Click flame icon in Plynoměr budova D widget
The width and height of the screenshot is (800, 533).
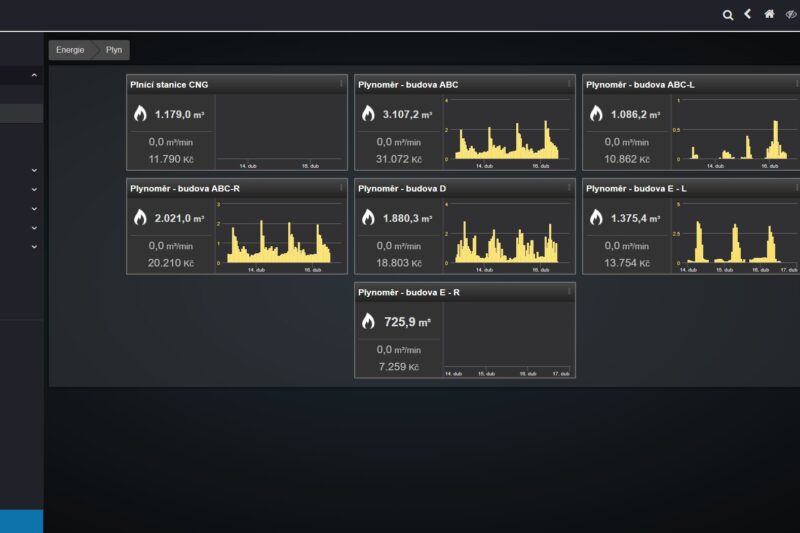(x=368, y=218)
